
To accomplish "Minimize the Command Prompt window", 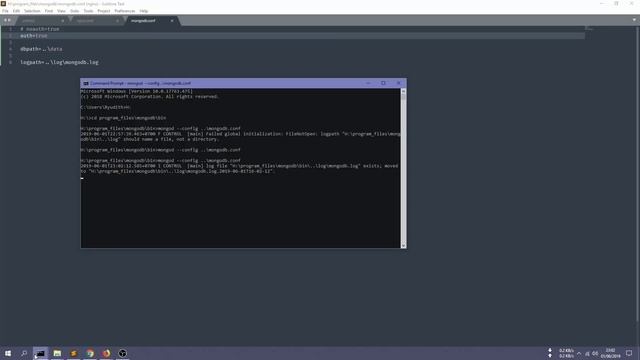I will [x=368, y=83].
